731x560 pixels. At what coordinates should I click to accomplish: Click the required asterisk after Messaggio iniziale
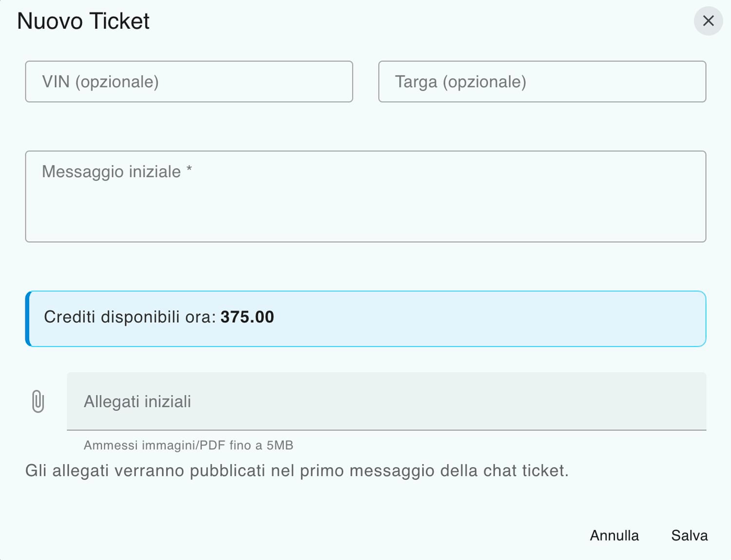[x=189, y=169]
